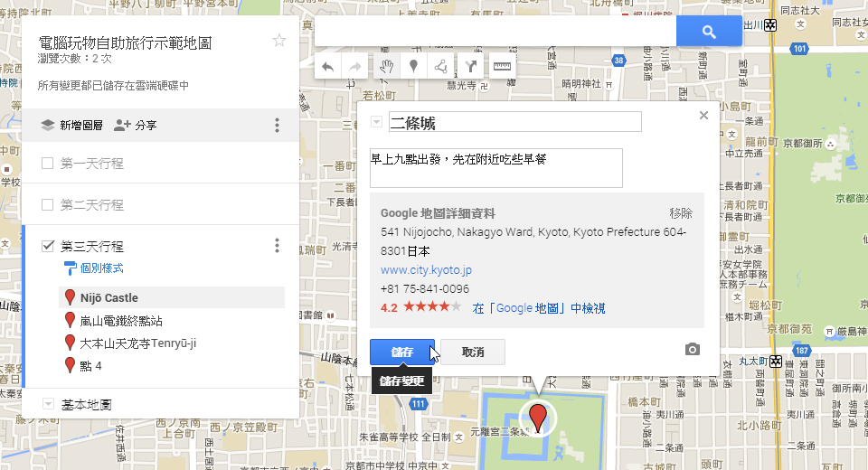The height and width of the screenshot is (470, 868).
Task: Close the 二條城 info window
Action: (703, 115)
